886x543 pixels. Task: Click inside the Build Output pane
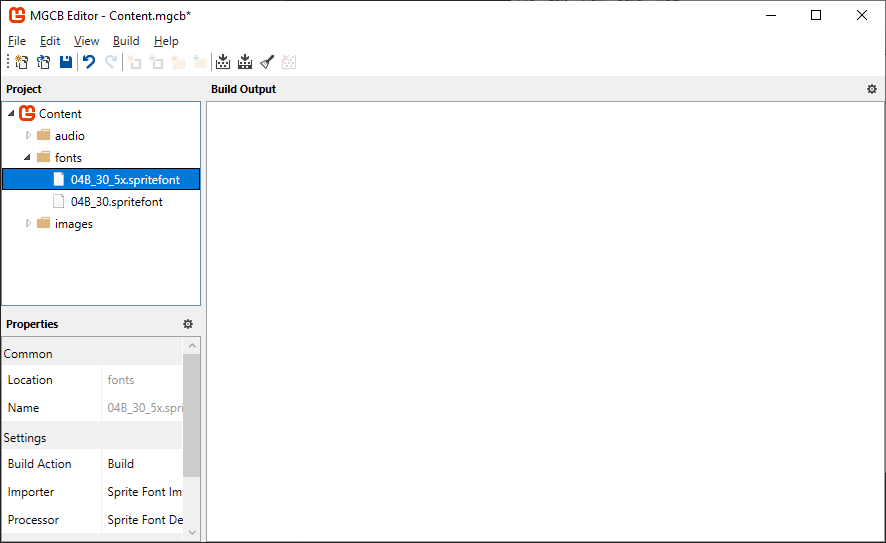tap(545, 322)
